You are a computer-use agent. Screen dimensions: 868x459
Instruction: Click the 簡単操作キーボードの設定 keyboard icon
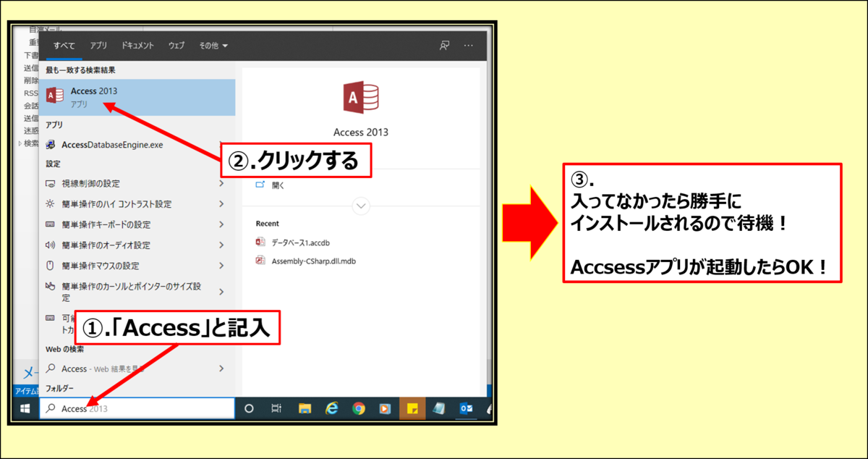pos(51,224)
